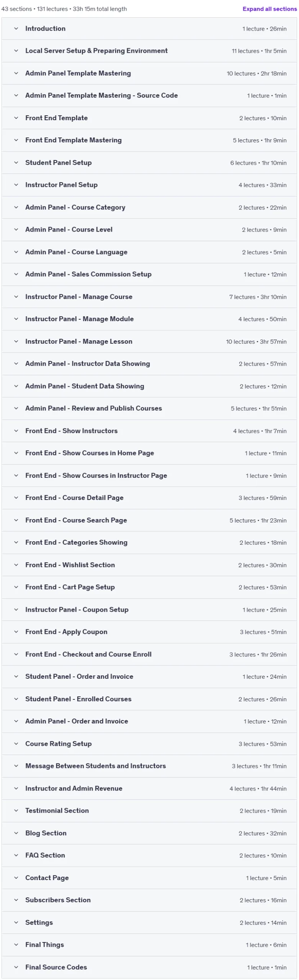Expand Instructor and Admin Revenue section
Viewport: 299px width, 980px height.
(x=149, y=789)
